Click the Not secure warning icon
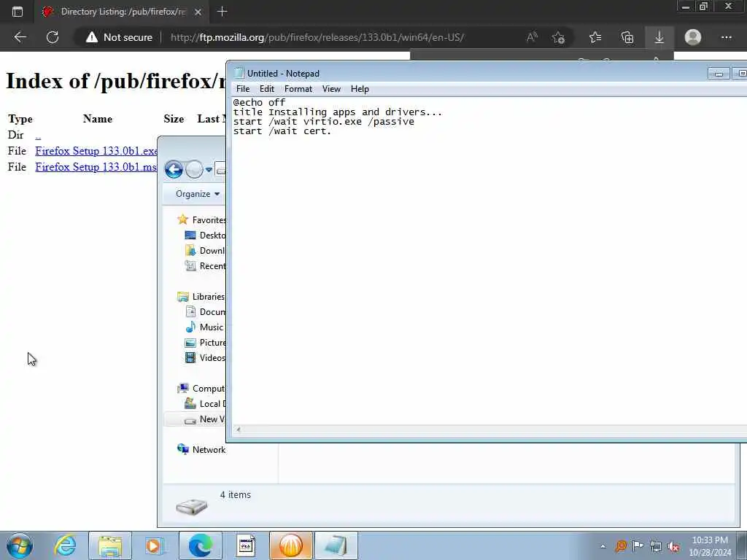Screen dimensions: 747x560 [91, 37]
